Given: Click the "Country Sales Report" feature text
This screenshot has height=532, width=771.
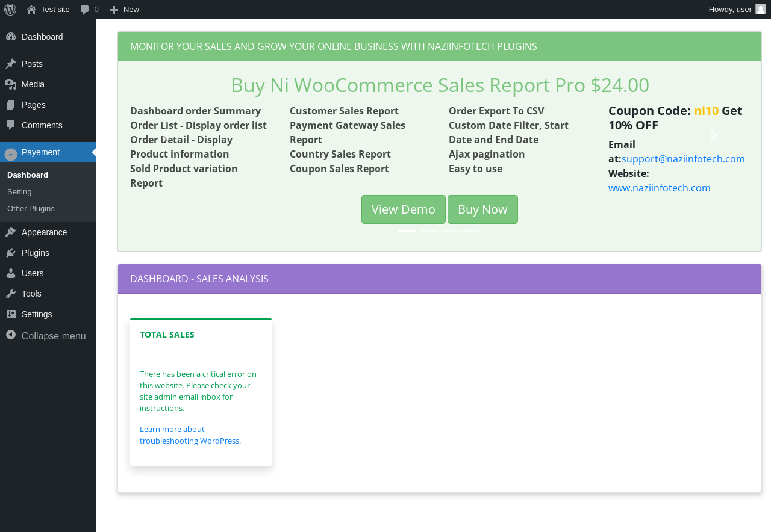Looking at the screenshot, I should 340,154.
